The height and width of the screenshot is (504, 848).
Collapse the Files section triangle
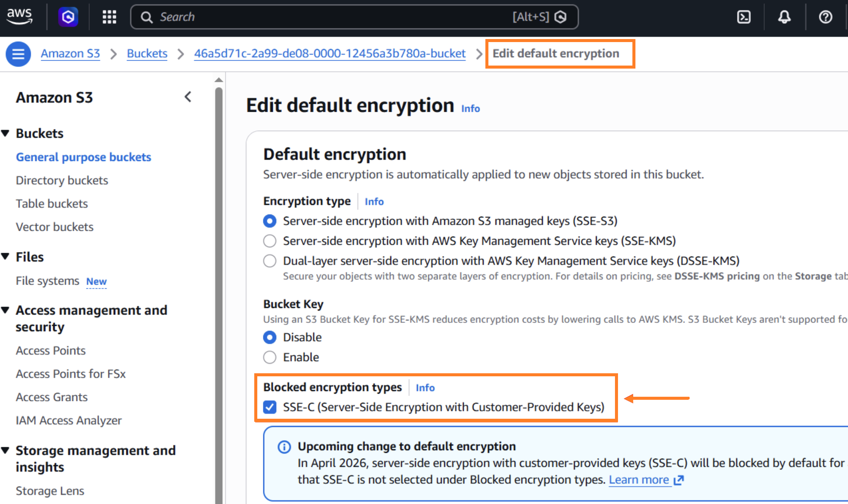[5, 257]
